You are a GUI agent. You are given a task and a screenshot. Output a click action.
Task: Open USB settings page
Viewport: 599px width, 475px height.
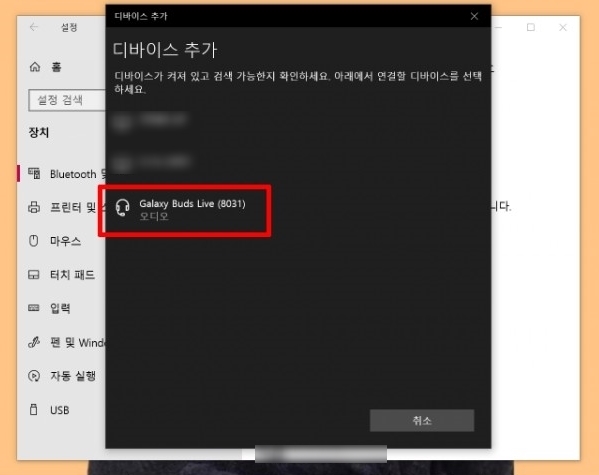click(x=60, y=410)
